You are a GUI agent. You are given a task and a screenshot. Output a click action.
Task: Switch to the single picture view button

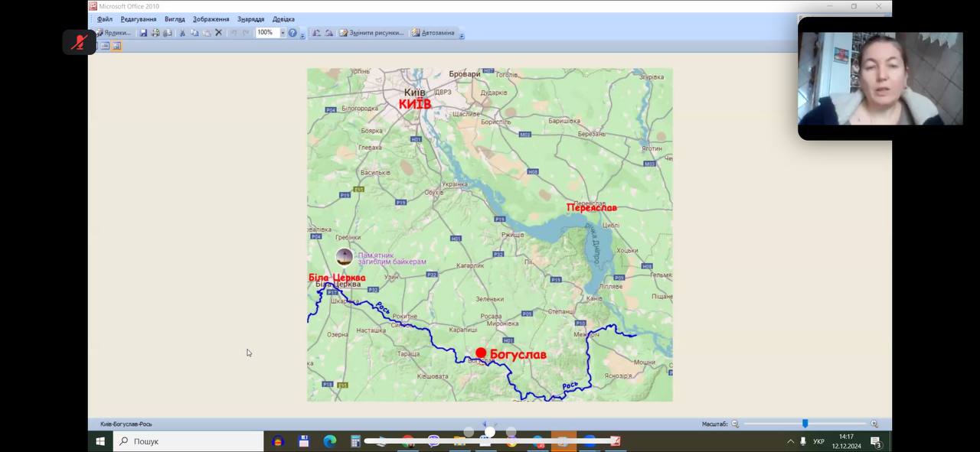coord(116,46)
